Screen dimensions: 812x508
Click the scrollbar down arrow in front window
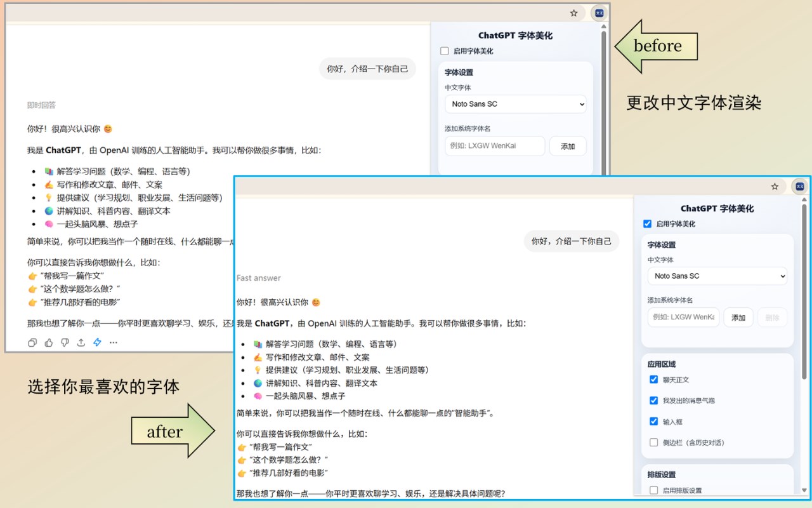(804, 490)
